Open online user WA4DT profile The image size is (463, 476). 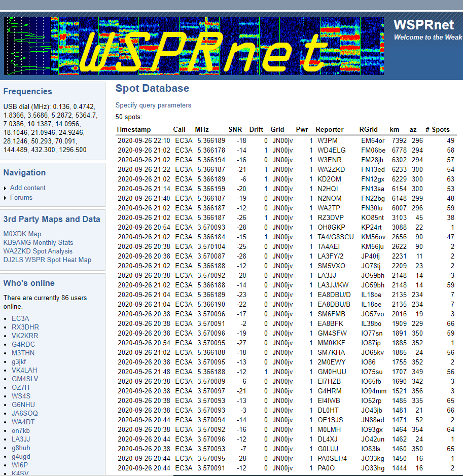(x=23, y=422)
